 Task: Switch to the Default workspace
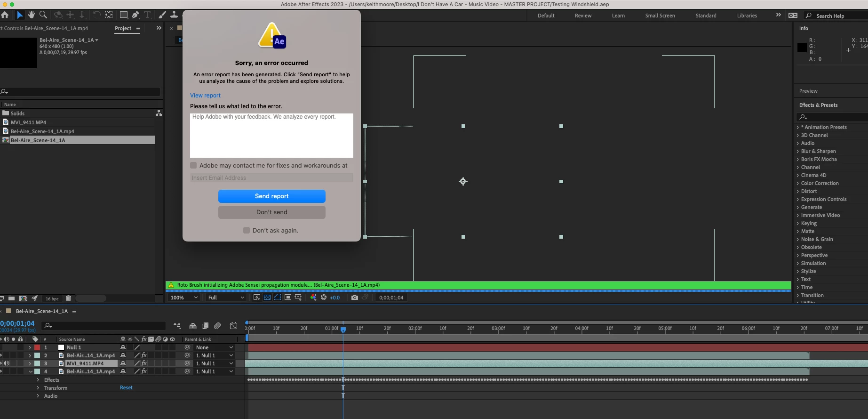tap(546, 16)
